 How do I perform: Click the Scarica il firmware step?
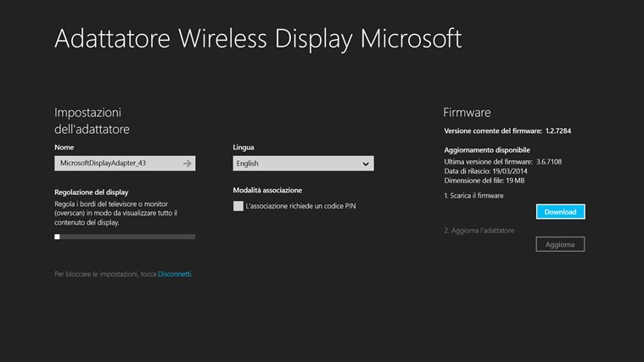(473, 196)
